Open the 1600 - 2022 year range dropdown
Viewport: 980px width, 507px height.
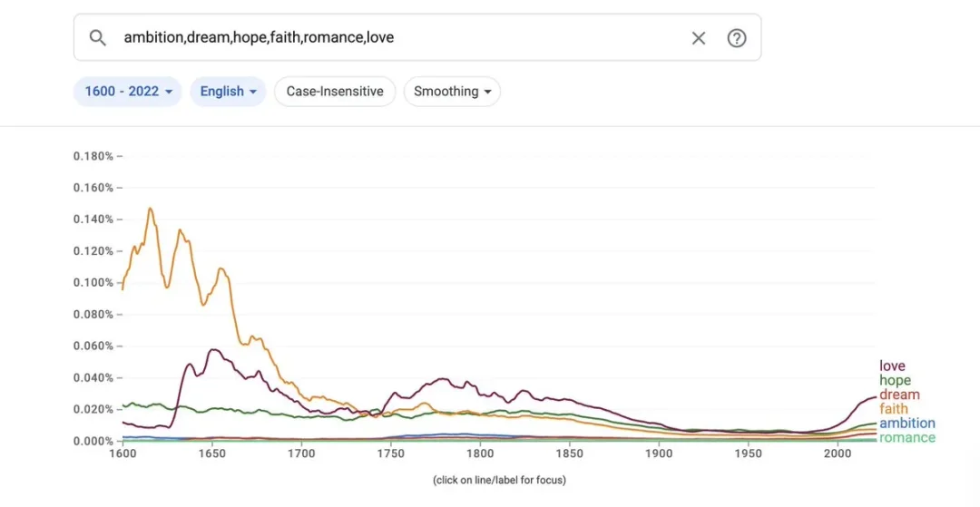(128, 92)
